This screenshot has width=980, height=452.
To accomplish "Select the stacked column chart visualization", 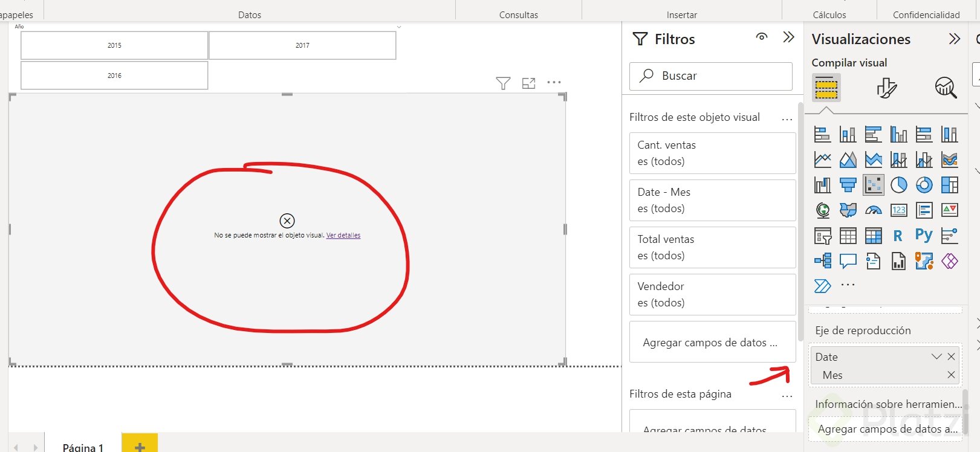I will [848, 134].
